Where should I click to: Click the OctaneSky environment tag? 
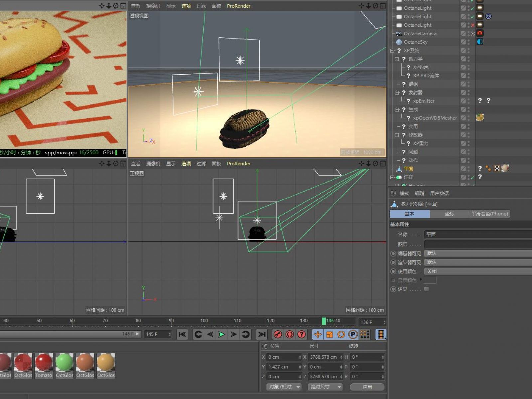tap(480, 42)
